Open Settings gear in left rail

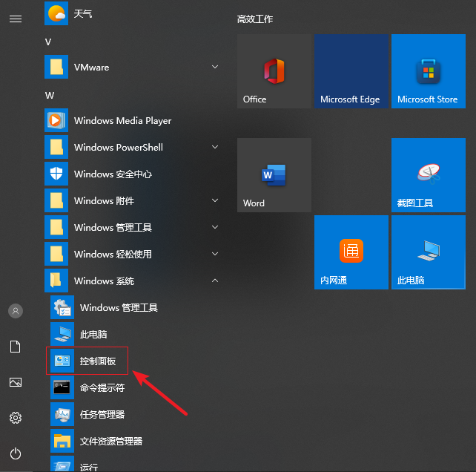click(x=16, y=418)
